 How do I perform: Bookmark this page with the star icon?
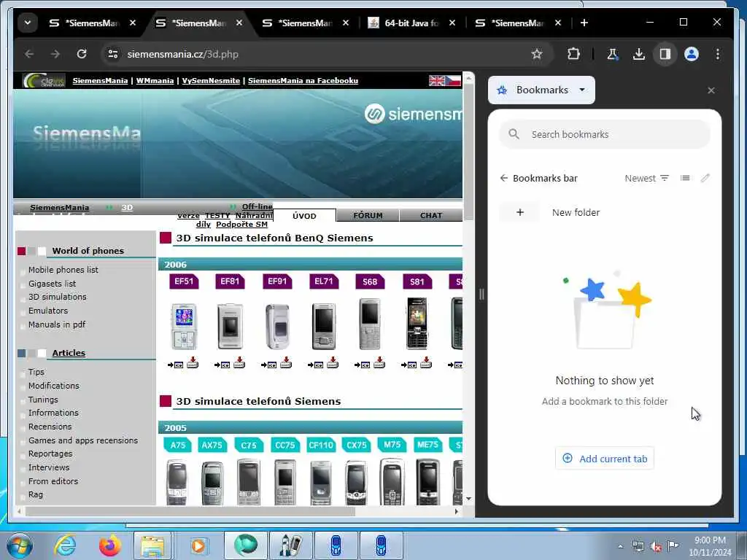537,54
